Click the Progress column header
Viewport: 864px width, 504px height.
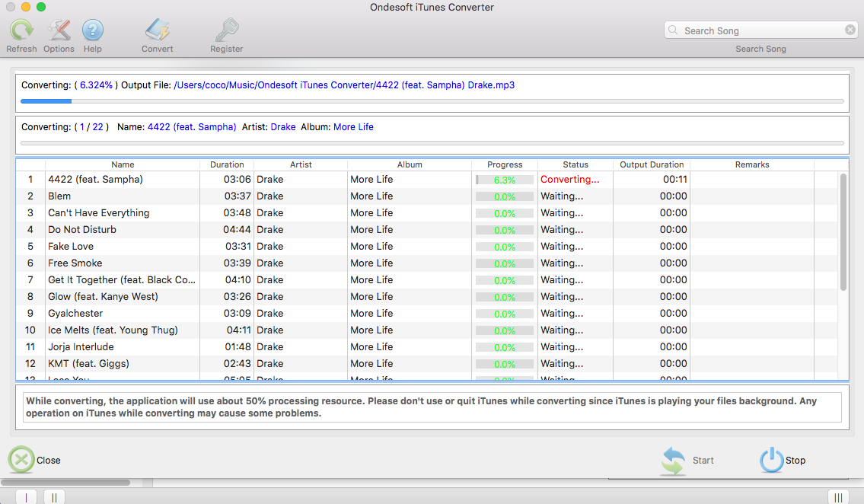tap(505, 164)
